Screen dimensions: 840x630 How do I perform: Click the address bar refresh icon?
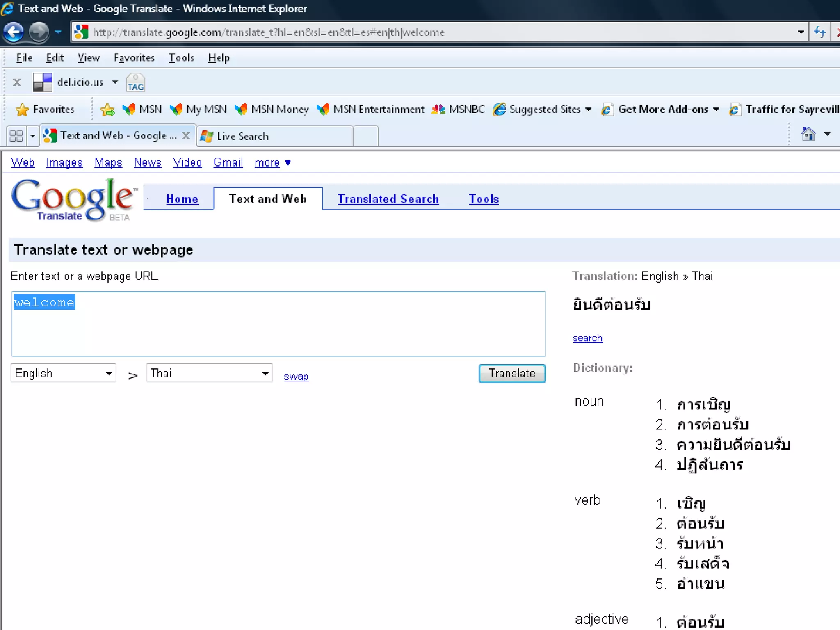coord(819,32)
